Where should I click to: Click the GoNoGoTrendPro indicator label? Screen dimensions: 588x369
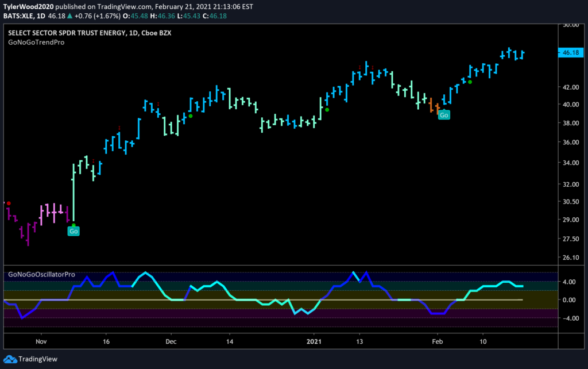click(36, 43)
